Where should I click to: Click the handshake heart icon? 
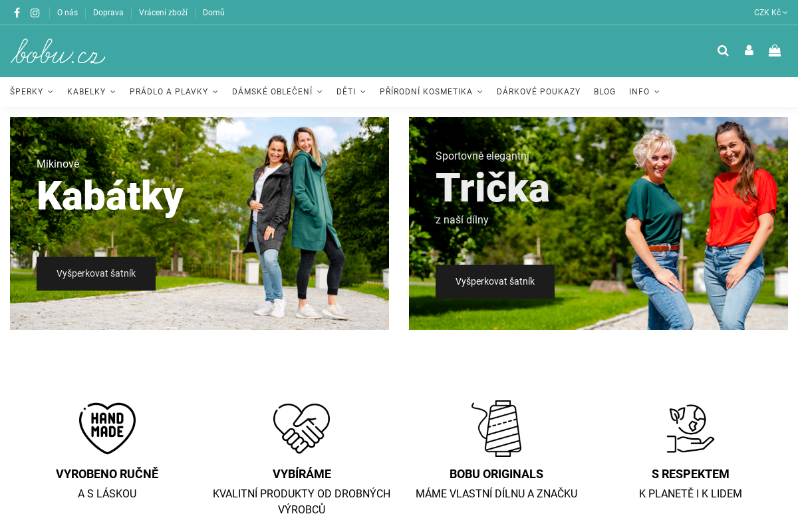click(x=302, y=428)
